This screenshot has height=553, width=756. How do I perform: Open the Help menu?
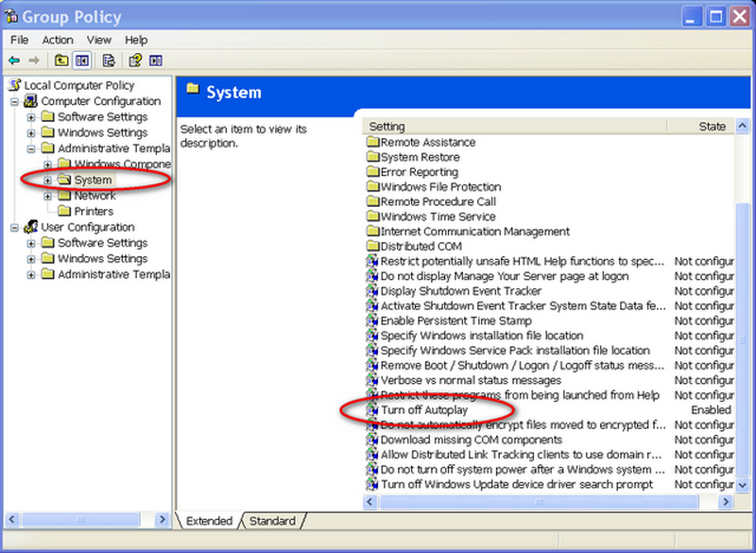pyautogui.click(x=136, y=40)
